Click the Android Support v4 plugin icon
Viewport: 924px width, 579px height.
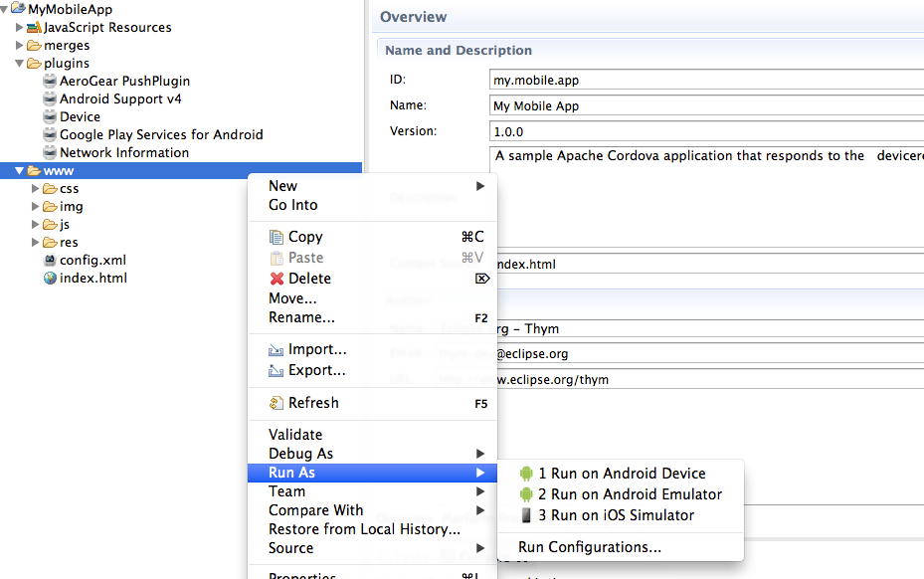[x=50, y=99]
